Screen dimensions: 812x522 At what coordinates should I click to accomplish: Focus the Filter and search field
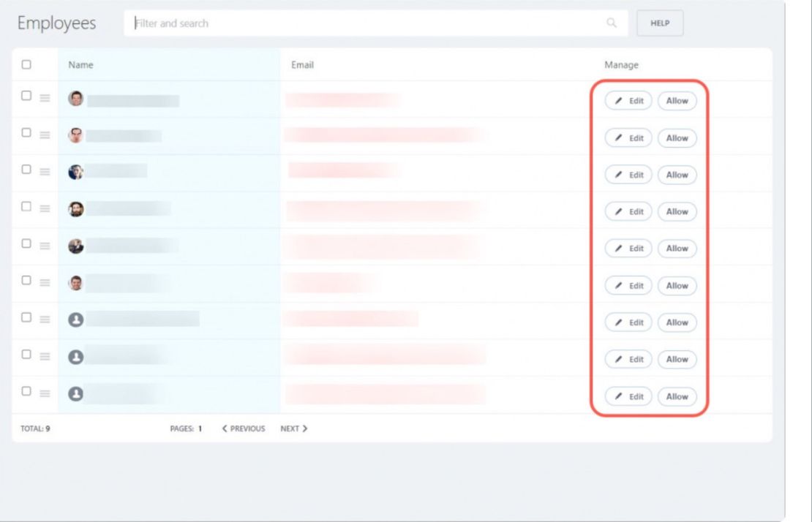point(375,23)
